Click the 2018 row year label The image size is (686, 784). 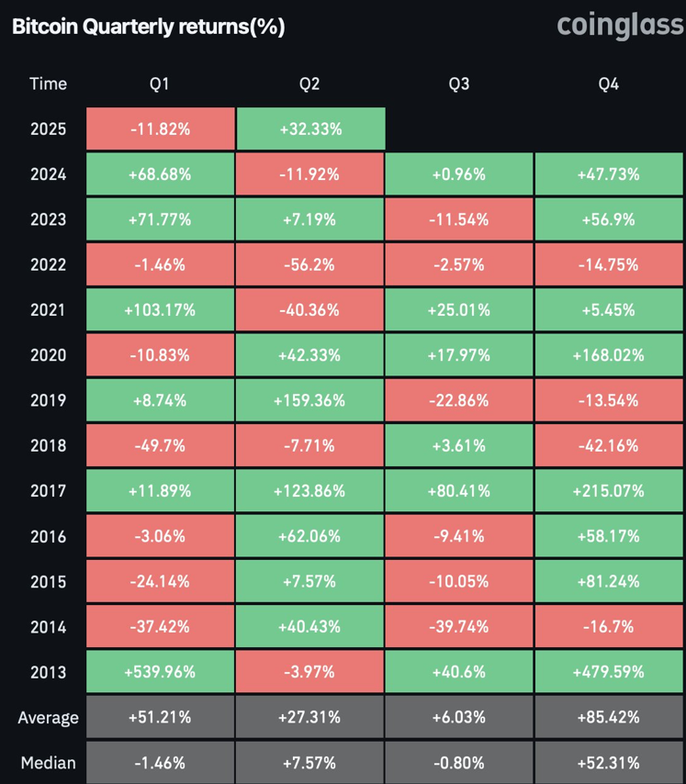(x=48, y=446)
